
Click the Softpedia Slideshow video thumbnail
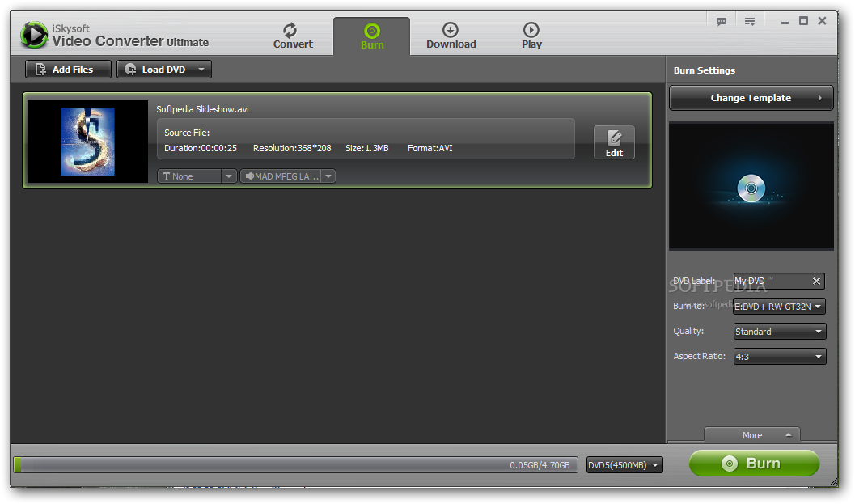pyautogui.click(x=88, y=142)
